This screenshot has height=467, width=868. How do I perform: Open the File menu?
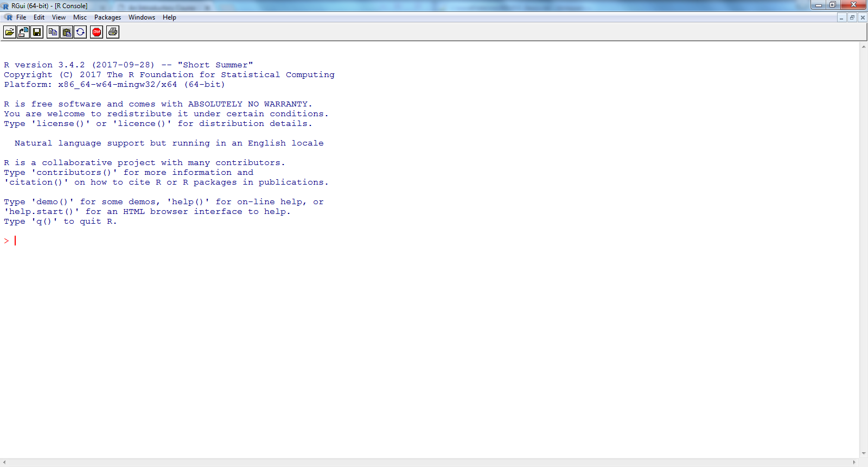click(21, 17)
